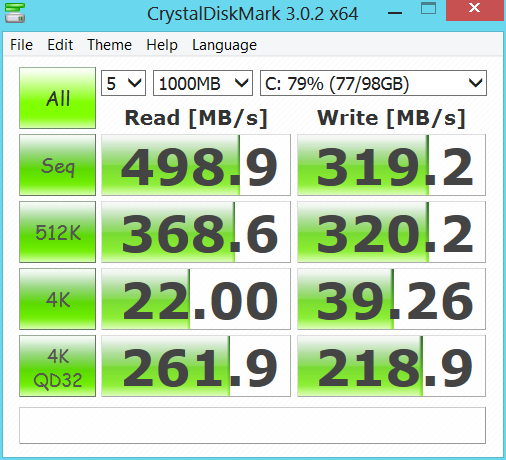506x460 pixels.
Task: Open the Language menu
Action: (x=224, y=45)
